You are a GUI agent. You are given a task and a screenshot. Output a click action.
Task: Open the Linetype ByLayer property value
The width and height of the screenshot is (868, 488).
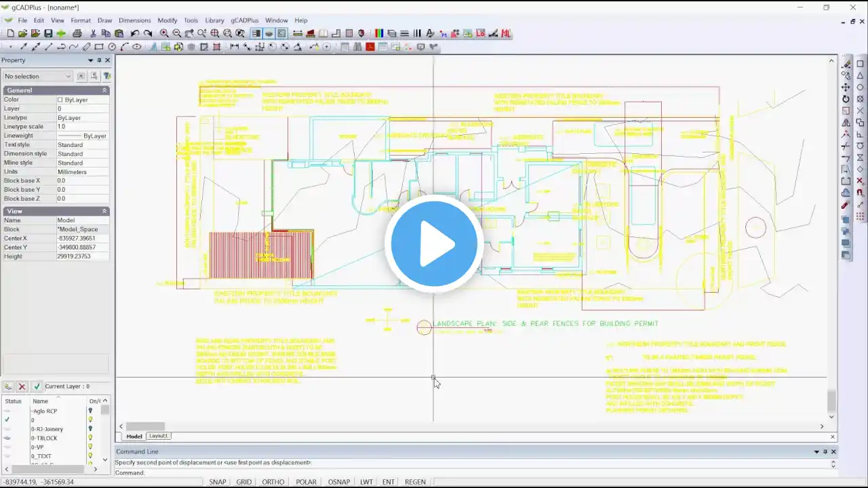[82, 118]
